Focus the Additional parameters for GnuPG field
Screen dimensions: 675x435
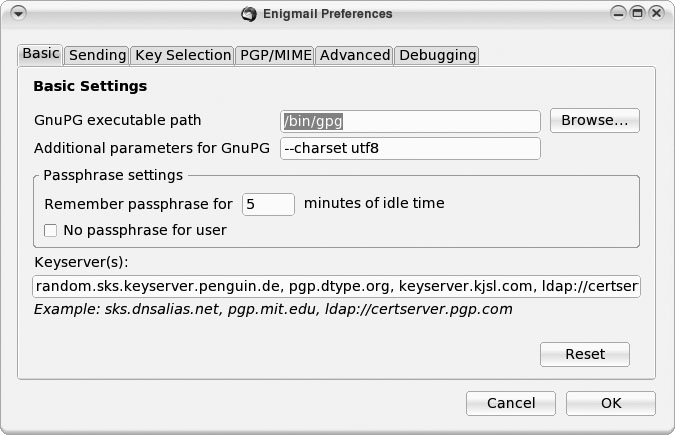[x=410, y=149]
